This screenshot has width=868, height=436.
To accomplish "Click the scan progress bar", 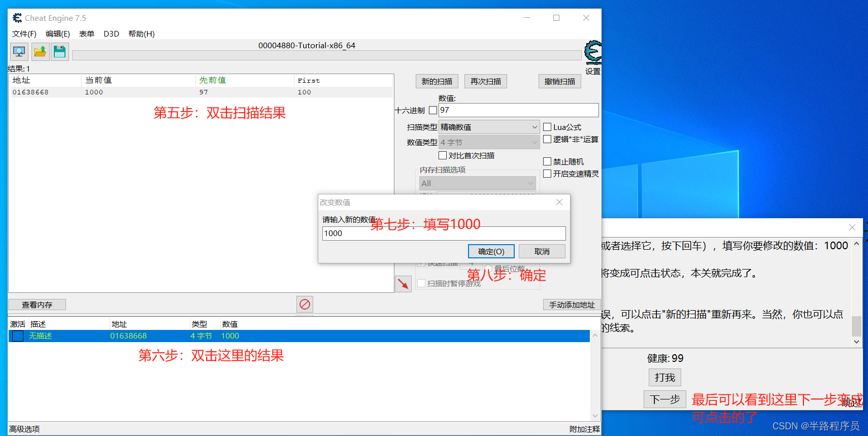I will (x=326, y=55).
